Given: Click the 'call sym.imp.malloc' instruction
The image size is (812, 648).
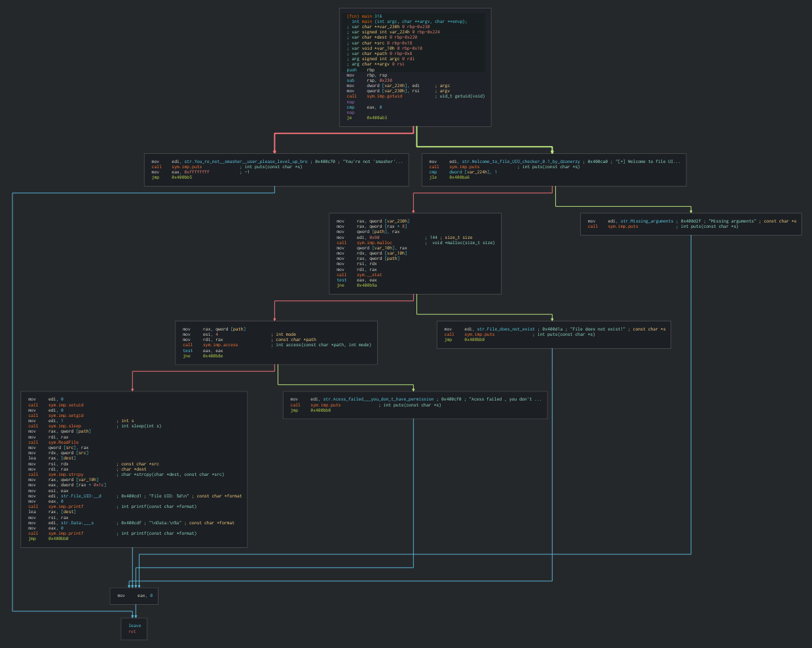Looking at the screenshot, I should [x=374, y=243].
